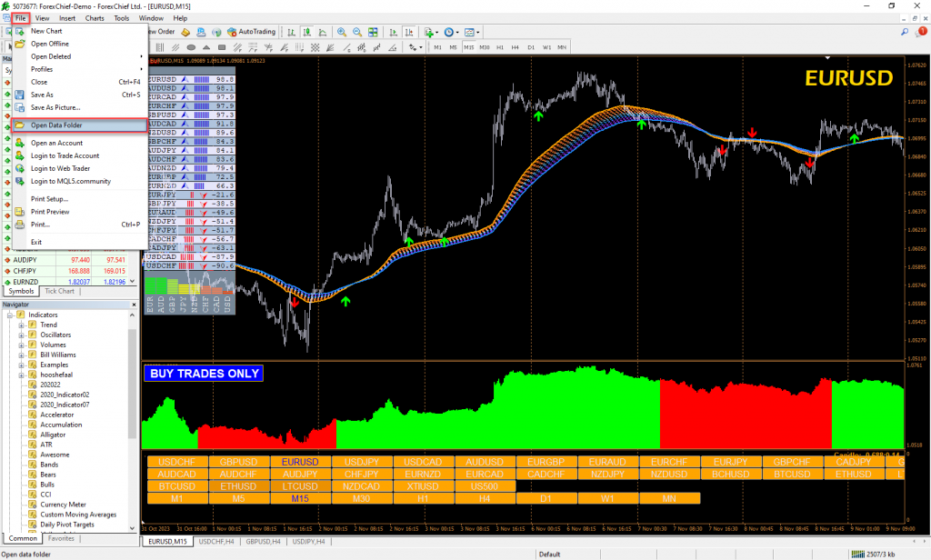Open the Periods clock dropdown
The width and height of the screenshot is (931, 560).
click(x=451, y=32)
